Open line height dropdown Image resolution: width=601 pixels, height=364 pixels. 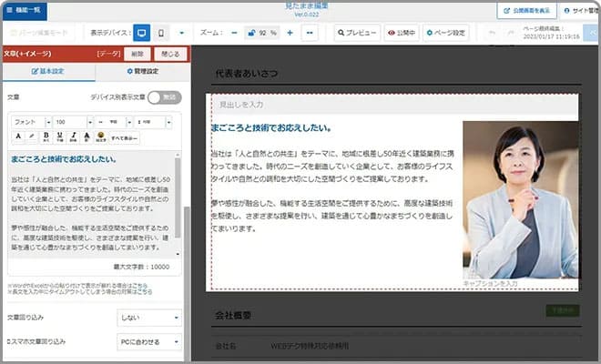click(153, 122)
